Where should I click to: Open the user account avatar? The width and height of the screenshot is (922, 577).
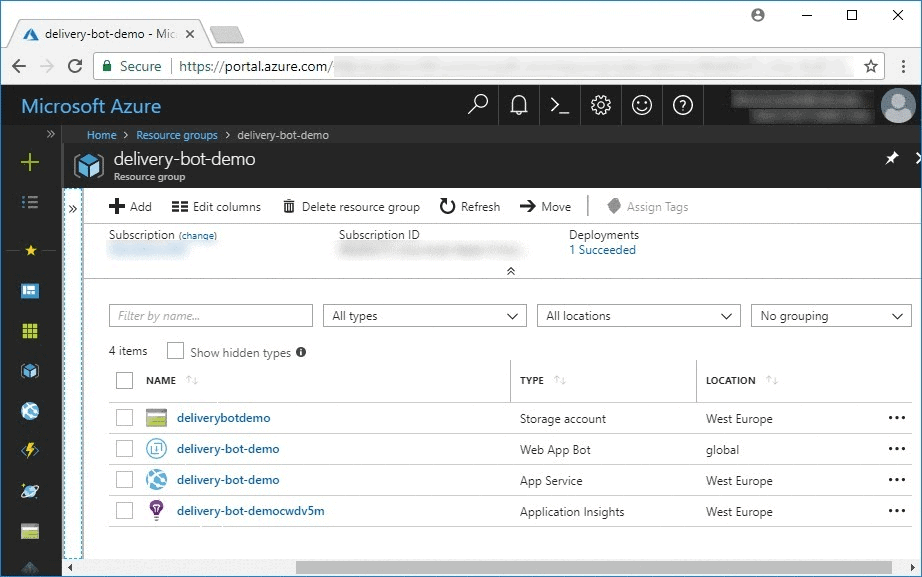coord(898,105)
